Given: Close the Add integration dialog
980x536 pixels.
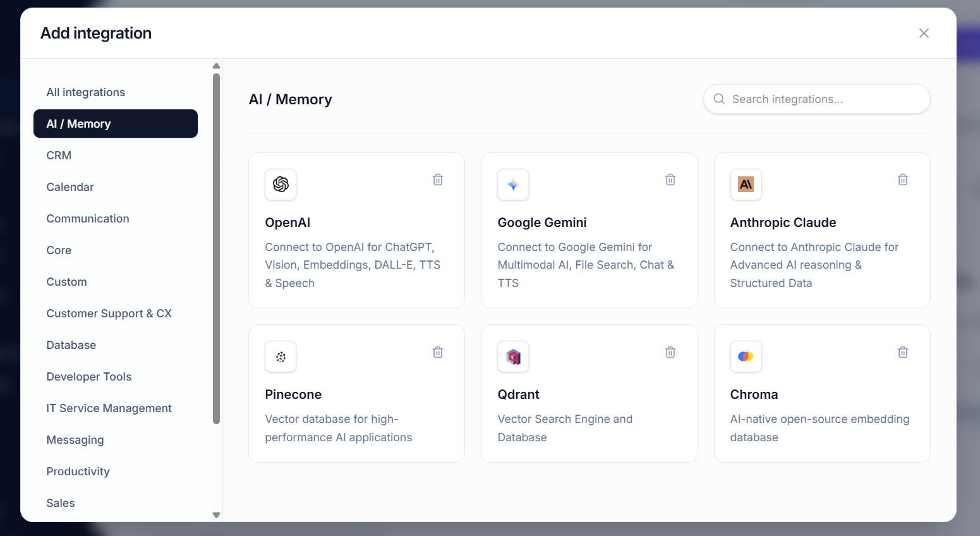Looking at the screenshot, I should 924,33.
